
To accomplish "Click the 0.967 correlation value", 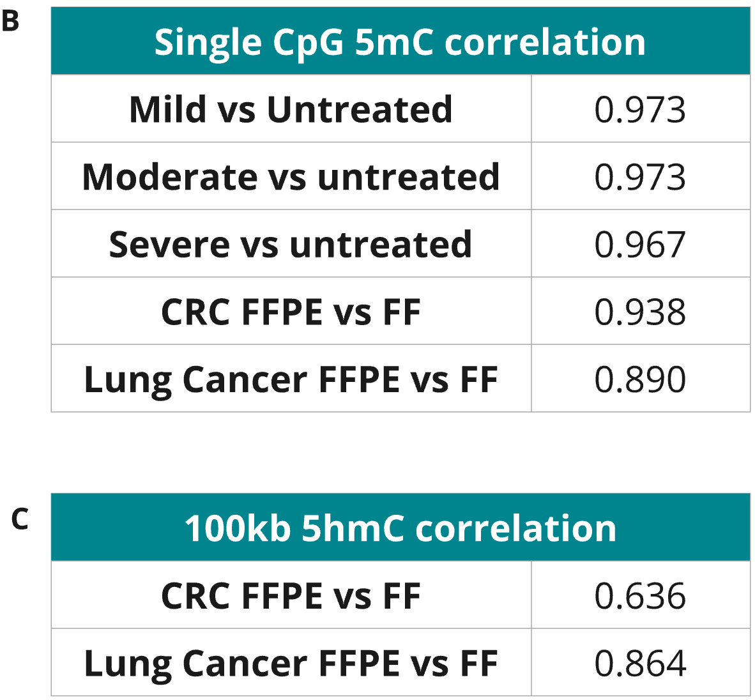I will pos(640,245).
